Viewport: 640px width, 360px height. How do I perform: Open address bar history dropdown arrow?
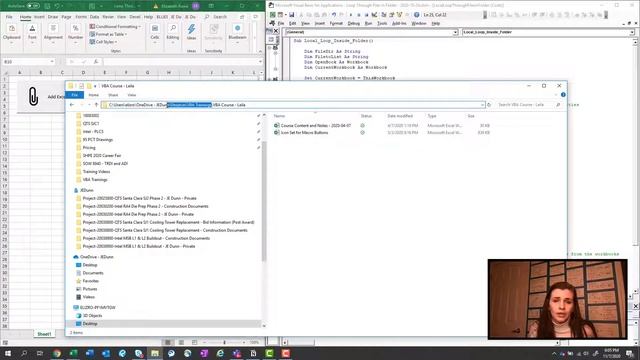click(x=482, y=105)
